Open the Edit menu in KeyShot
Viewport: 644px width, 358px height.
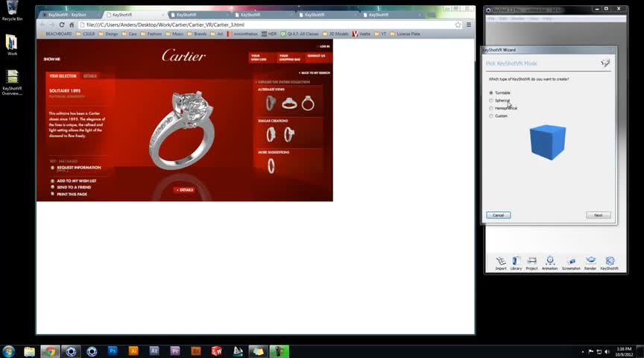(x=502, y=19)
